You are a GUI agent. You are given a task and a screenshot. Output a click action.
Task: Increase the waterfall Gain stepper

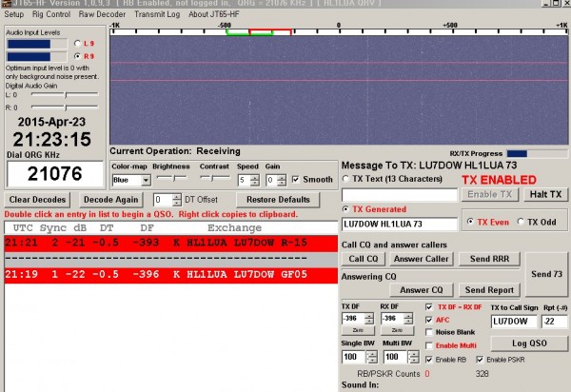click(282, 178)
